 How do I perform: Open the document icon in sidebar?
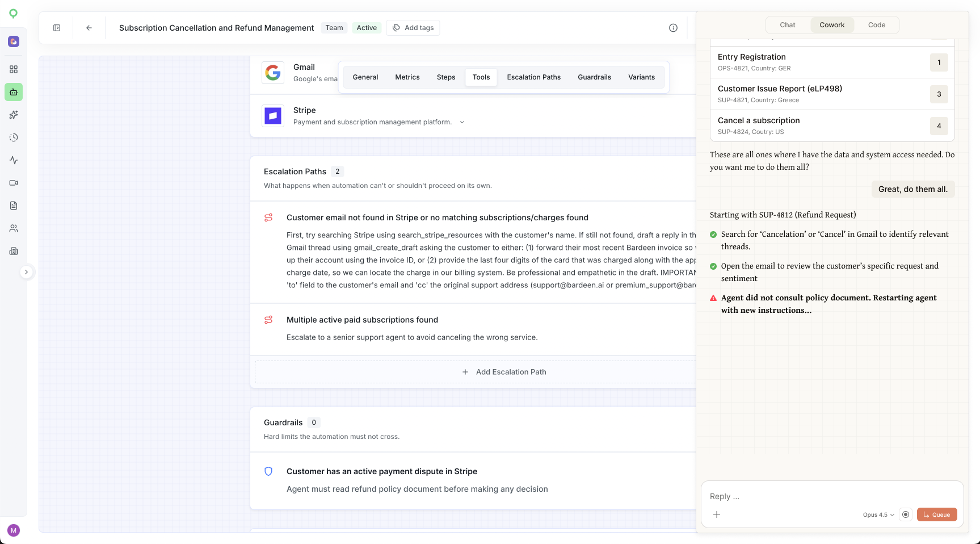point(14,206)
